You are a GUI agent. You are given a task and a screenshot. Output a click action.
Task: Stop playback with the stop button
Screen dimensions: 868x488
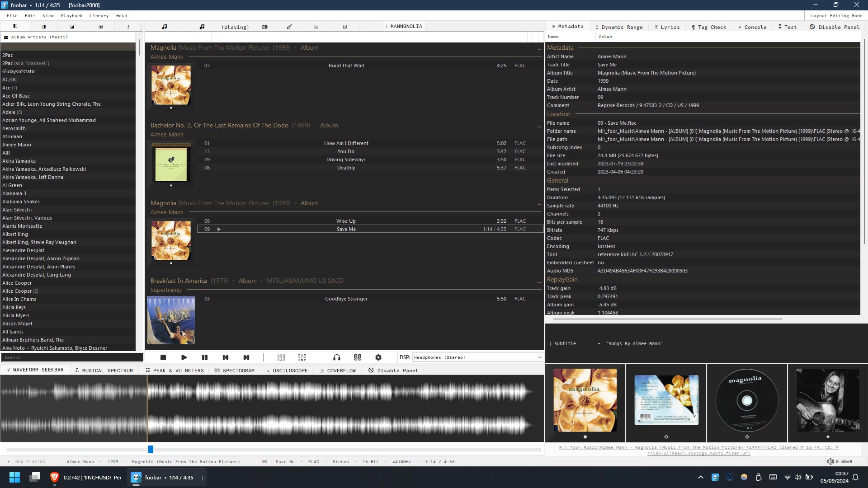pos(163,357)
